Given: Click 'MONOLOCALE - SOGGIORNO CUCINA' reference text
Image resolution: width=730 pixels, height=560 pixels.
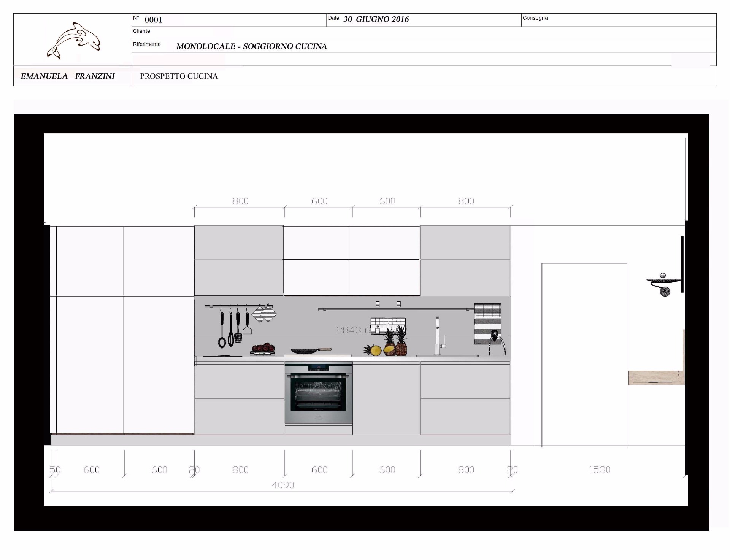Looking at the screenshot, I should pos(252,46).
